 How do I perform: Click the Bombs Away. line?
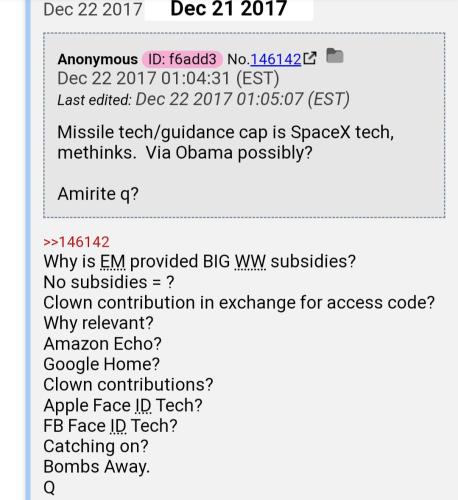coord(97,467)
